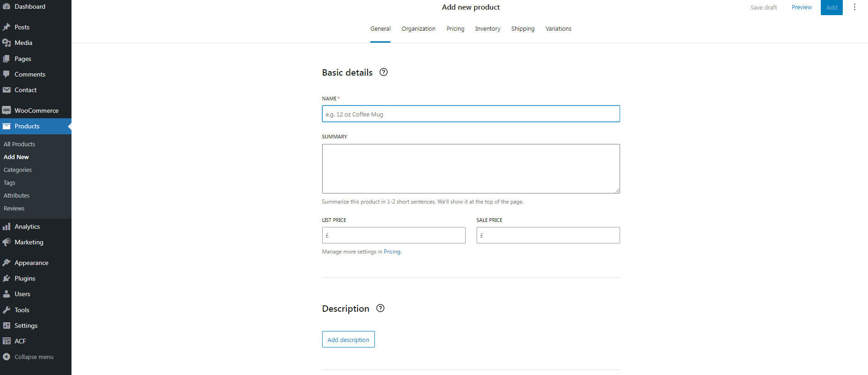Open the Users menu label

22,294
